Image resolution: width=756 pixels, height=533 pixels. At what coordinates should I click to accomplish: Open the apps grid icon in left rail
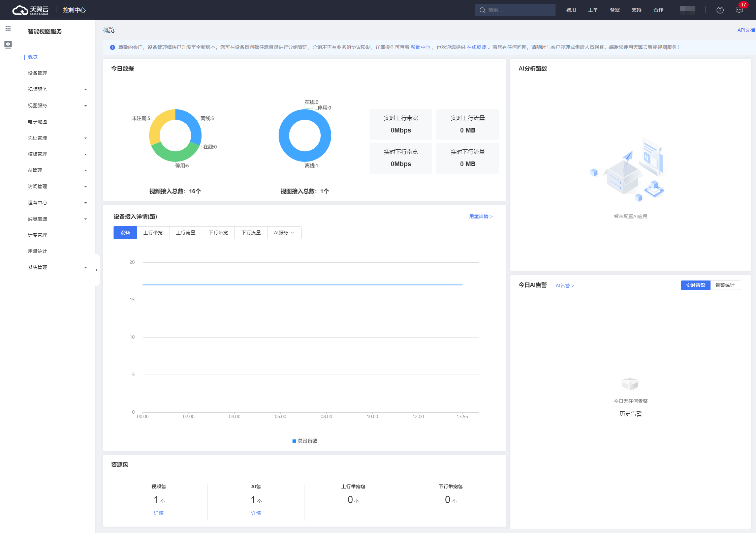8,28
